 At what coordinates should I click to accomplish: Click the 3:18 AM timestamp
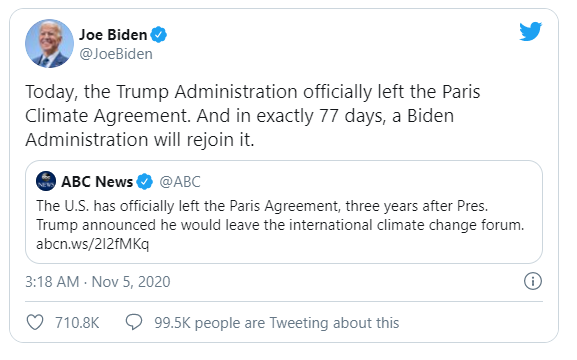click(52, 282)
